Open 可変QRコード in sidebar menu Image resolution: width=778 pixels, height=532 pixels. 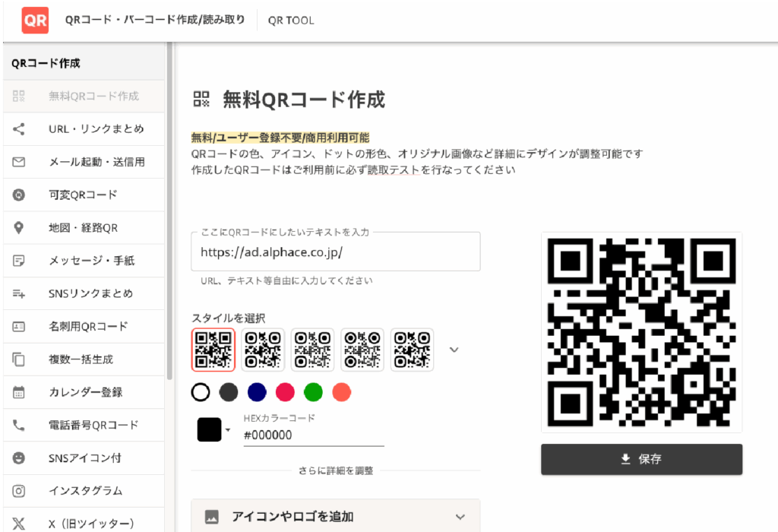(83, 195)
